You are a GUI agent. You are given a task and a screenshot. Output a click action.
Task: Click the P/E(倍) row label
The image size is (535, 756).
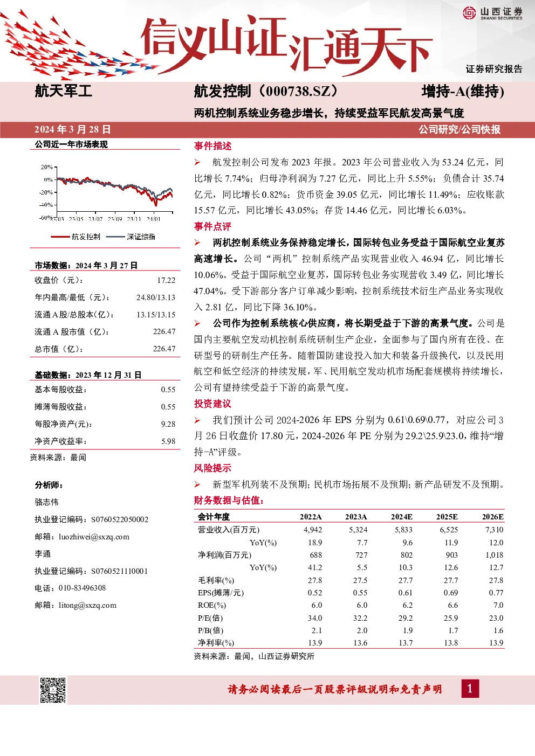(210, 618)
